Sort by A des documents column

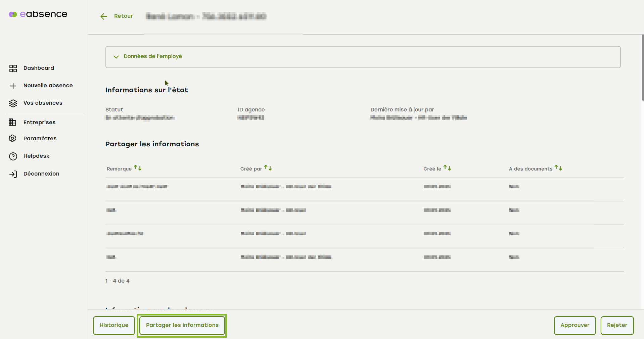(558, 168)
